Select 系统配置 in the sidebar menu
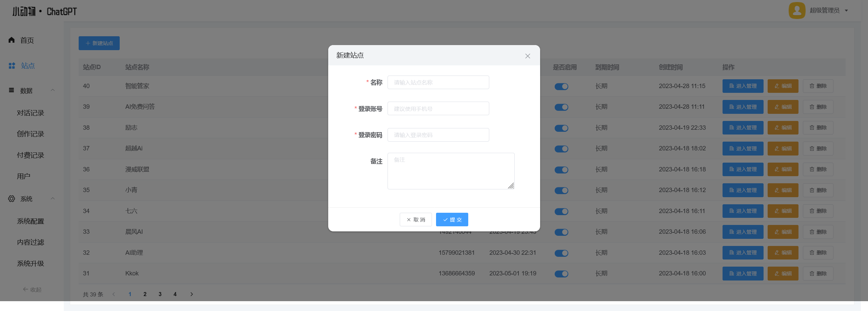Screen dimensions: 868x311 pyautogui.click(x=31, y=221)
